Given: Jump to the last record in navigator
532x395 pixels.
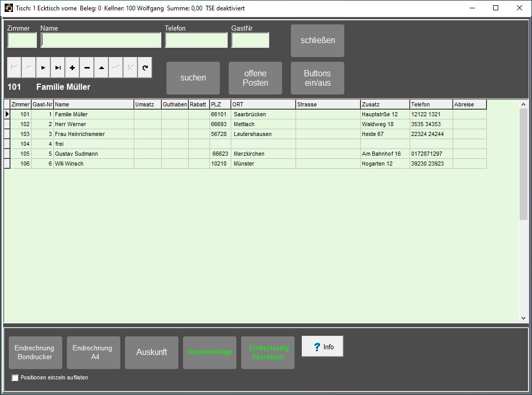Looking at the screenshot, I should click(x=58, y=67).
